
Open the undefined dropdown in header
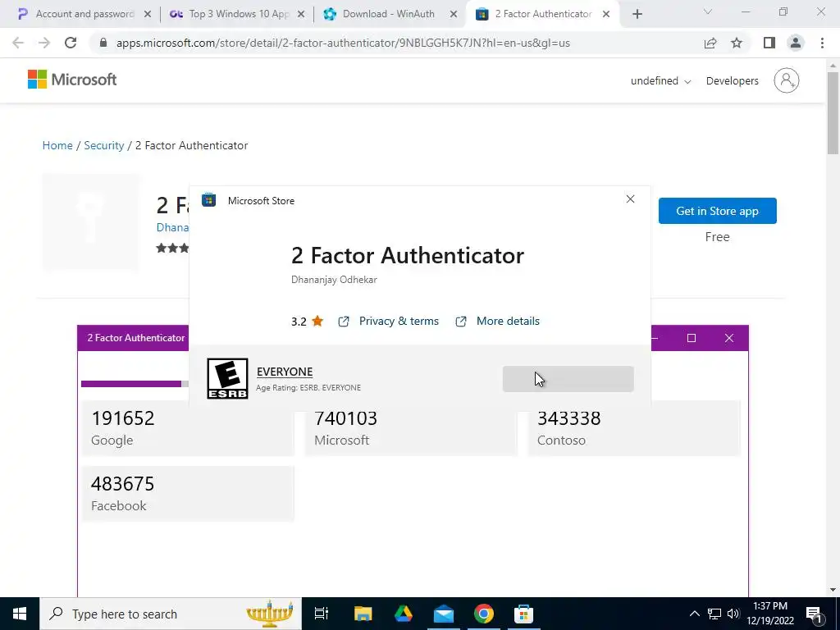click(660, 81)
